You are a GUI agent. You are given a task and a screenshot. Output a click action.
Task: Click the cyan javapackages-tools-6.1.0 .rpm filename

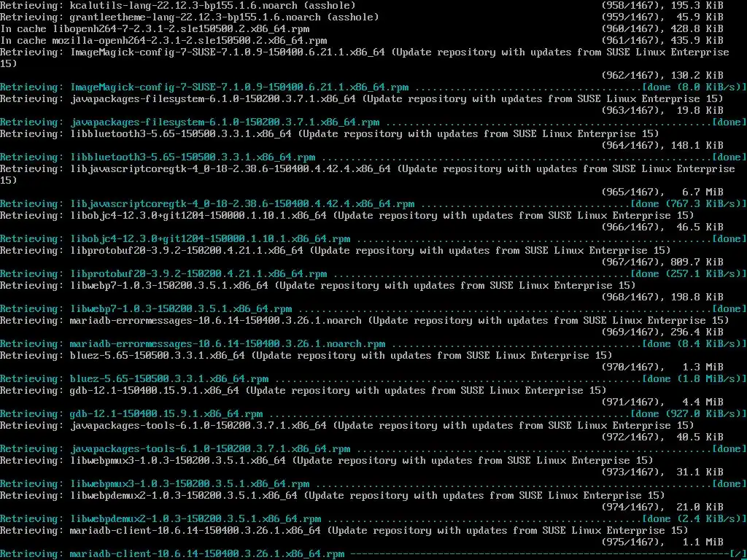coord(210,449)
